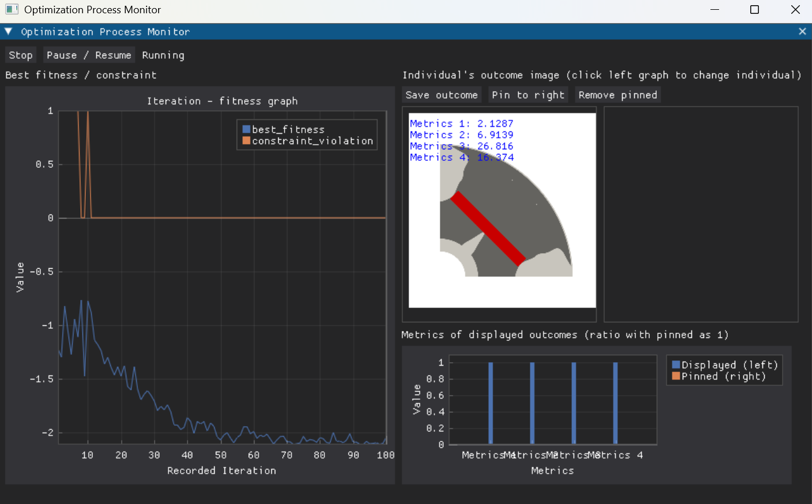Click the app icon in the title bar
The width and height of the screenshot is (812, 504).
tap(12, 10)
